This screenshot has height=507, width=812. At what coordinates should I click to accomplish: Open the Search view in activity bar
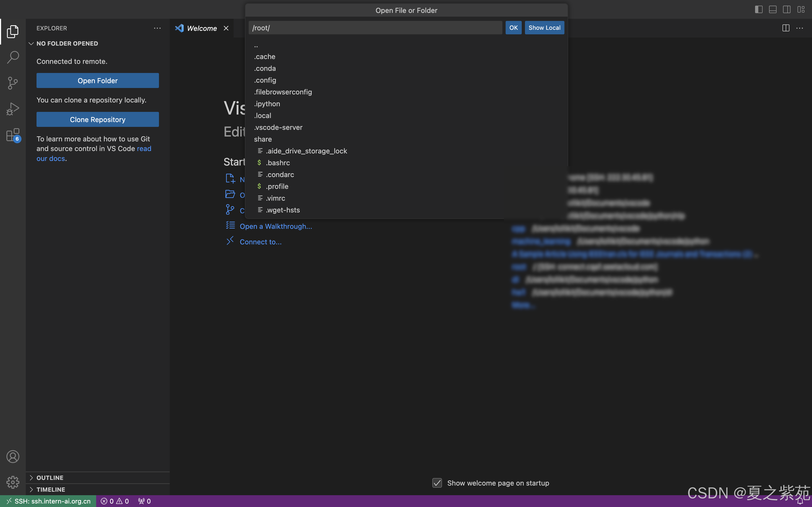[13, 57]
